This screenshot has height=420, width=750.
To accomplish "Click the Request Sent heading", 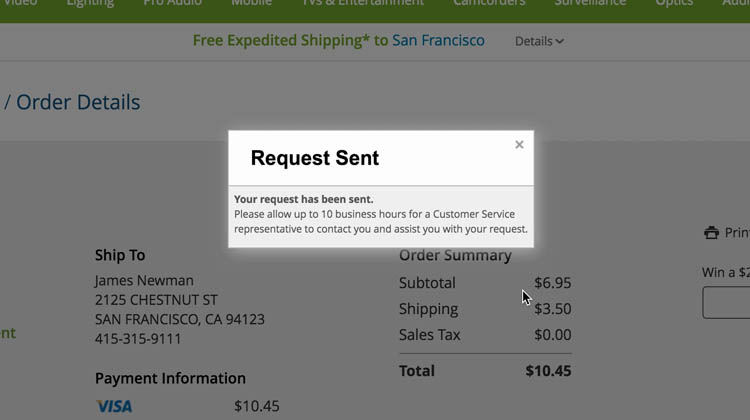I will (314, 158).
